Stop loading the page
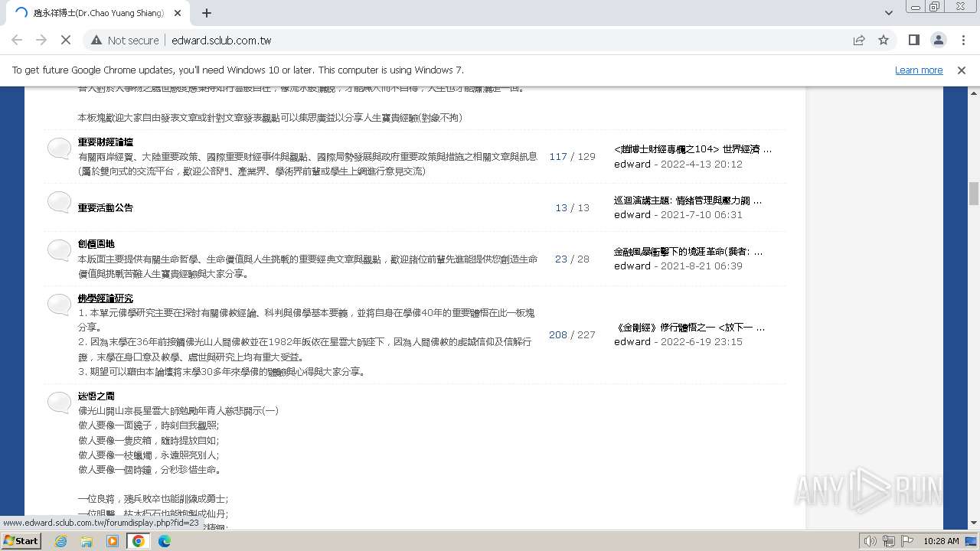This screenshot has width=980, height=551. click(66, 40)
